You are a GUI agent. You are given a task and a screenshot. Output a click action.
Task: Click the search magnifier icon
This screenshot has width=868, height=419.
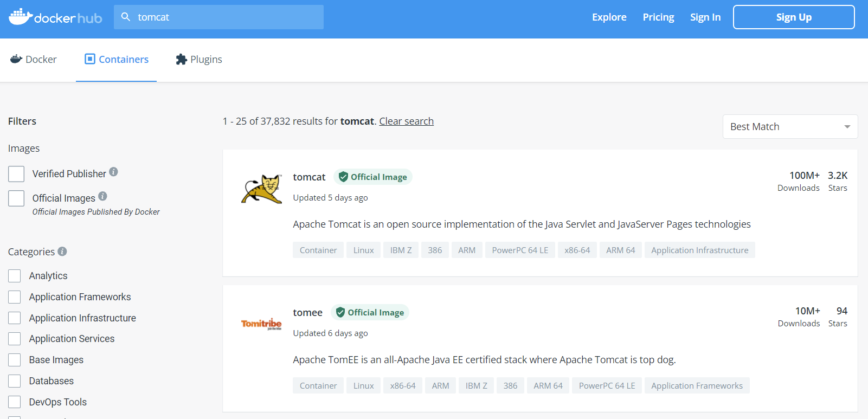126,17
